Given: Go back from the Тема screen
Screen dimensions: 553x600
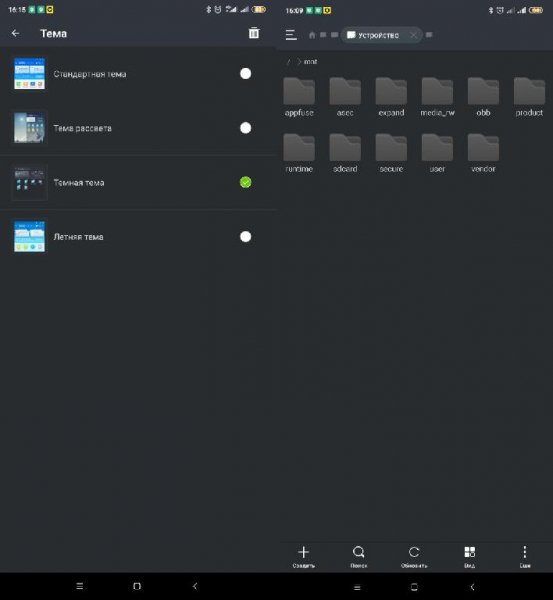Looking at the screenshot, I should pos(15,33).
